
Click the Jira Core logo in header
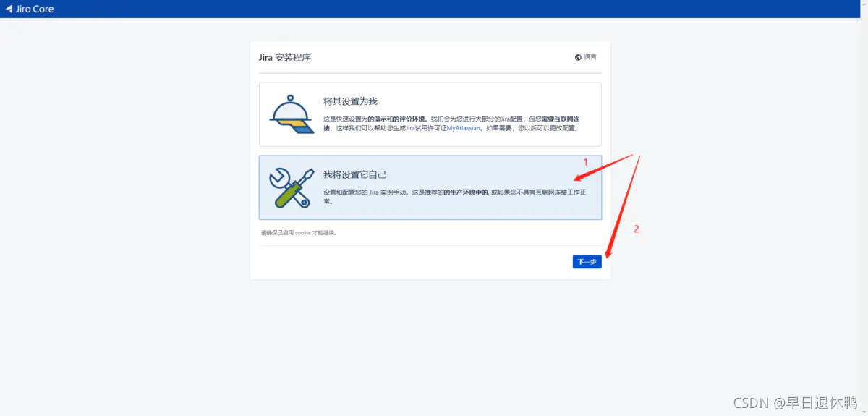[30, 9]
